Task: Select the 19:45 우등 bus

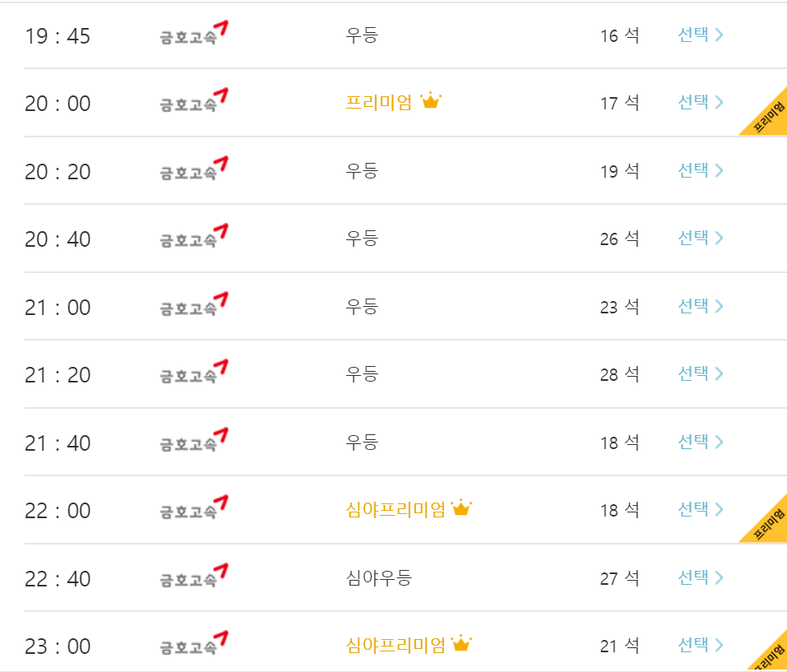Action: [x=700, y=35]
